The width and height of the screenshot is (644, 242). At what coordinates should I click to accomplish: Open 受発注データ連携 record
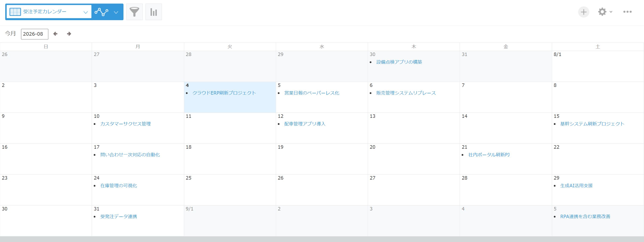(x=119, y=216)
